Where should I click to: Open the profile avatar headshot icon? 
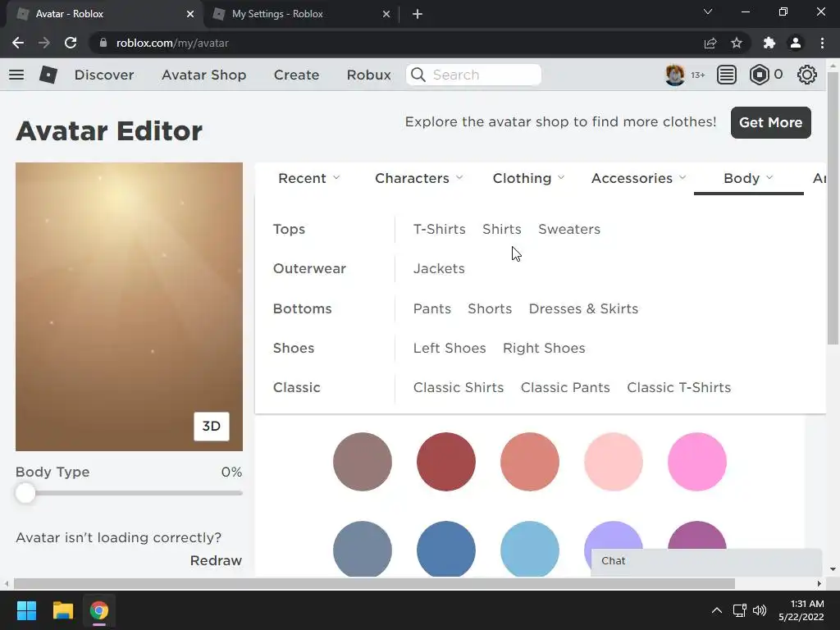[674, 75]
